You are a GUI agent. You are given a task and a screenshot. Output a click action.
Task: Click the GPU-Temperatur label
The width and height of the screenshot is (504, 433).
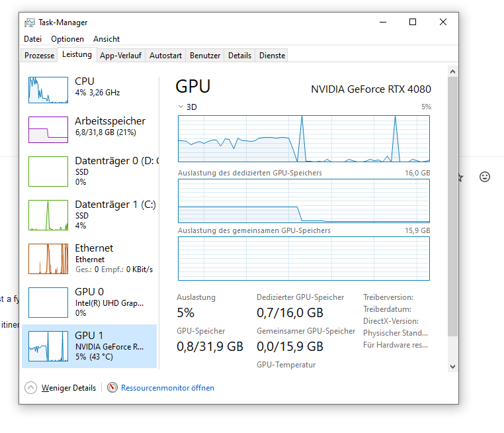pyautogui.click(x=286, y=365)
